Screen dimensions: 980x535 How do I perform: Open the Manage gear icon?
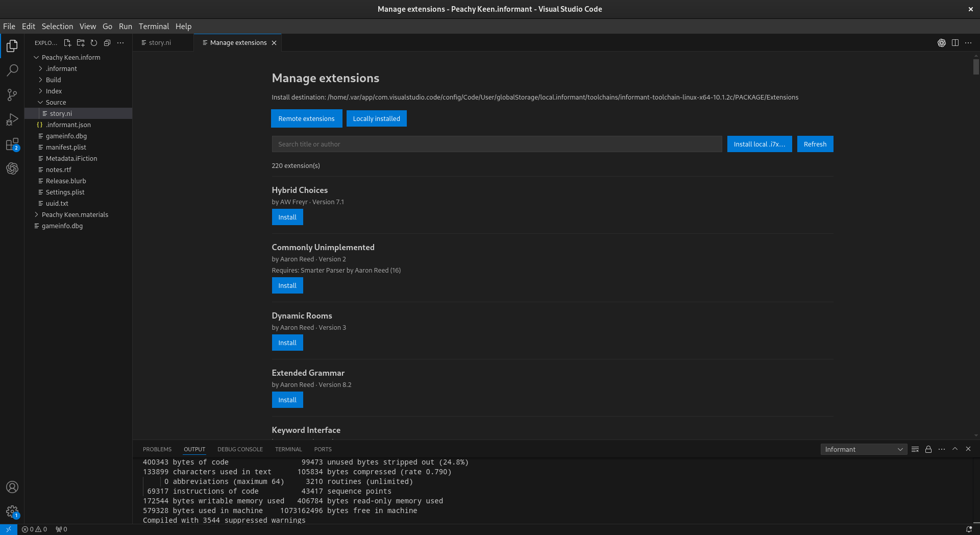click(x=12, y=512)
